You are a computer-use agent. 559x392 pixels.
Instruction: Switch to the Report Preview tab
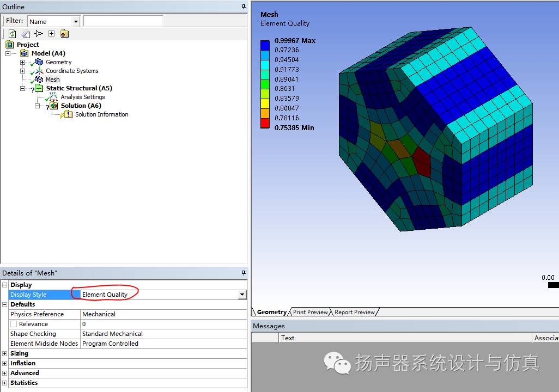pos(354,312)
